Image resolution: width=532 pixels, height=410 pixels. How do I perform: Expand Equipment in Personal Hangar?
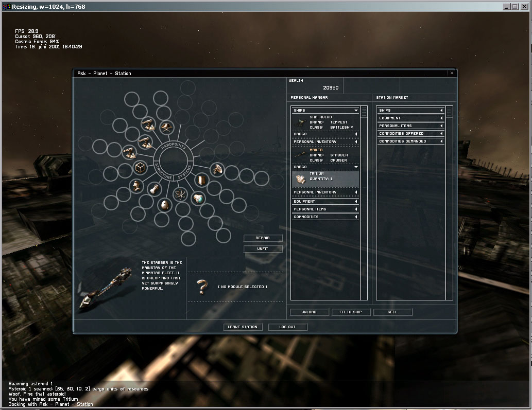(325, 201)
